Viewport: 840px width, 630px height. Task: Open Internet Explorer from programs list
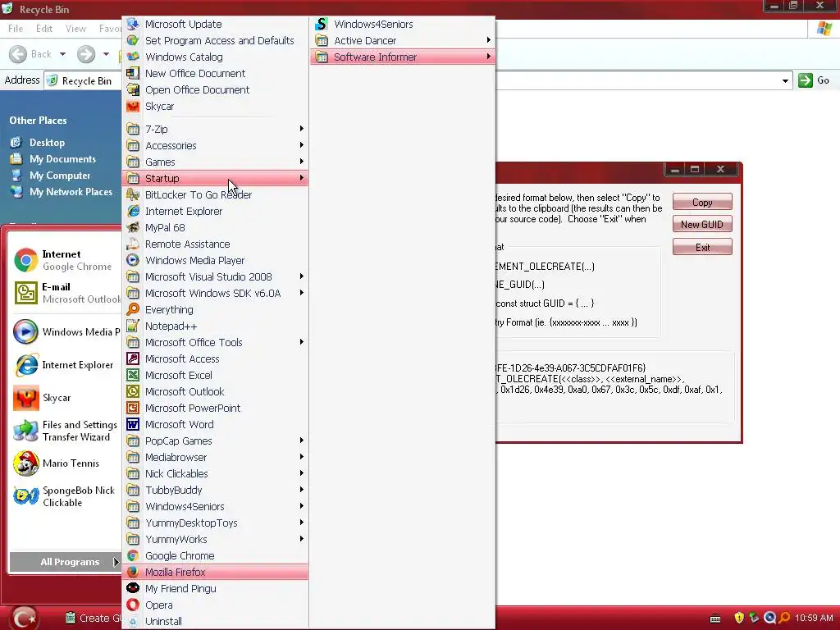(216, 212)
